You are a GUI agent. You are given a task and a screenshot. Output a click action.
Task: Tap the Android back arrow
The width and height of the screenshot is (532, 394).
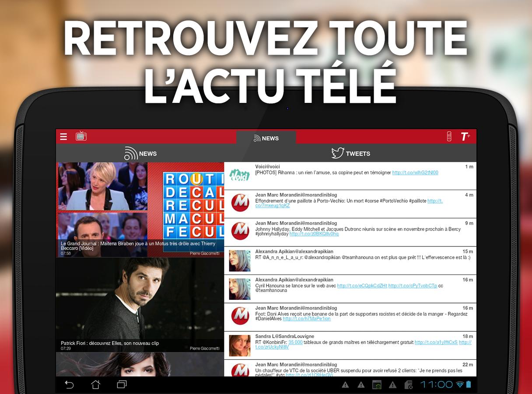(69, 385)
